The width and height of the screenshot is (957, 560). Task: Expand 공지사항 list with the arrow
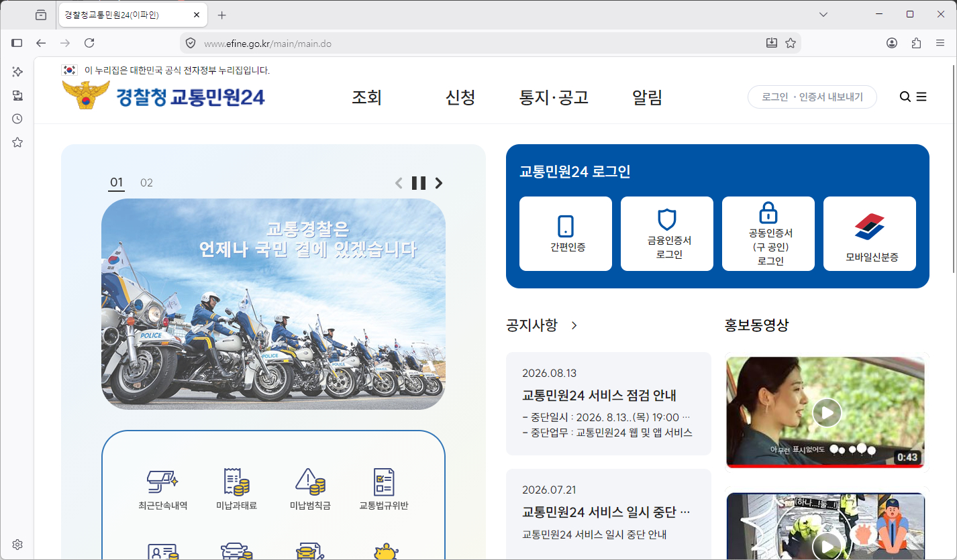point(574,326)
